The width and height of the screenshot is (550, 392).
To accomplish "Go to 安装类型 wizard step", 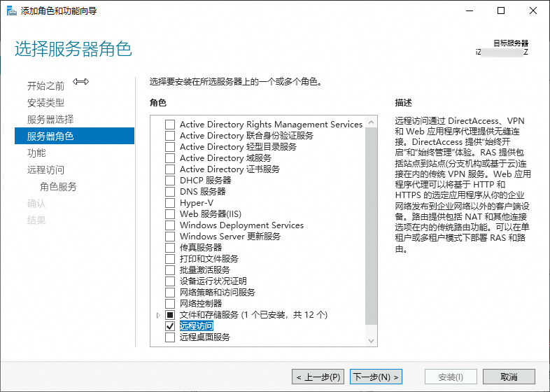I will pyautogui.click(x=46, y=102).
